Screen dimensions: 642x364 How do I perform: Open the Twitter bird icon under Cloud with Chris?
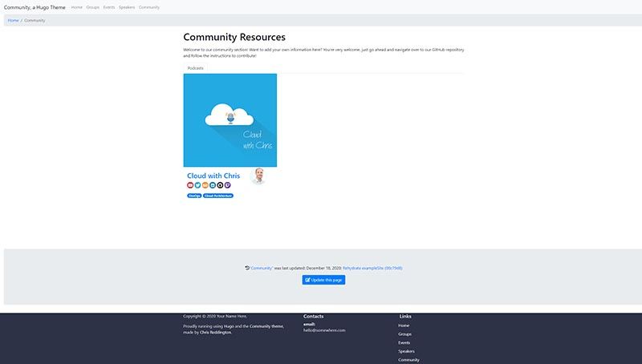(x=197, y=185)
